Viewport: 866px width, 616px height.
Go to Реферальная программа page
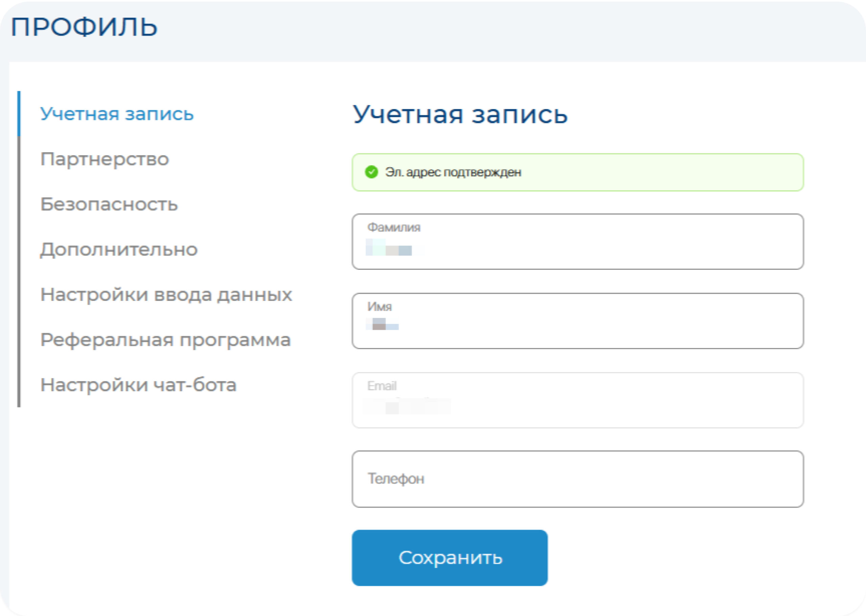click(x=165, y=340)
